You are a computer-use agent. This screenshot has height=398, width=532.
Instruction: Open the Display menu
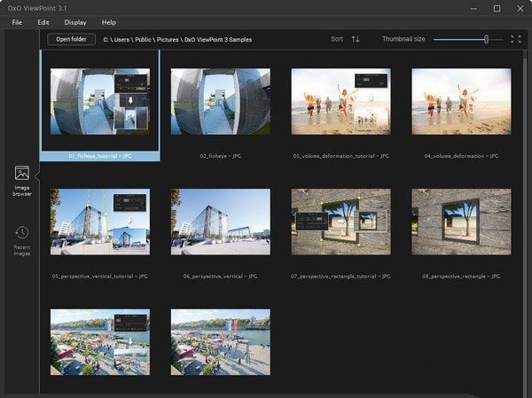click(75, 22)
